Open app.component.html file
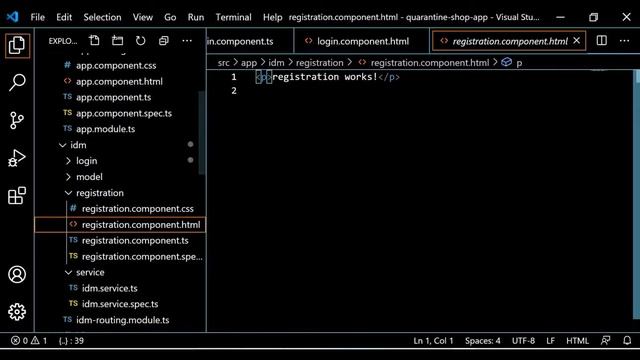 pyautogui.click(x=118, y=81)
